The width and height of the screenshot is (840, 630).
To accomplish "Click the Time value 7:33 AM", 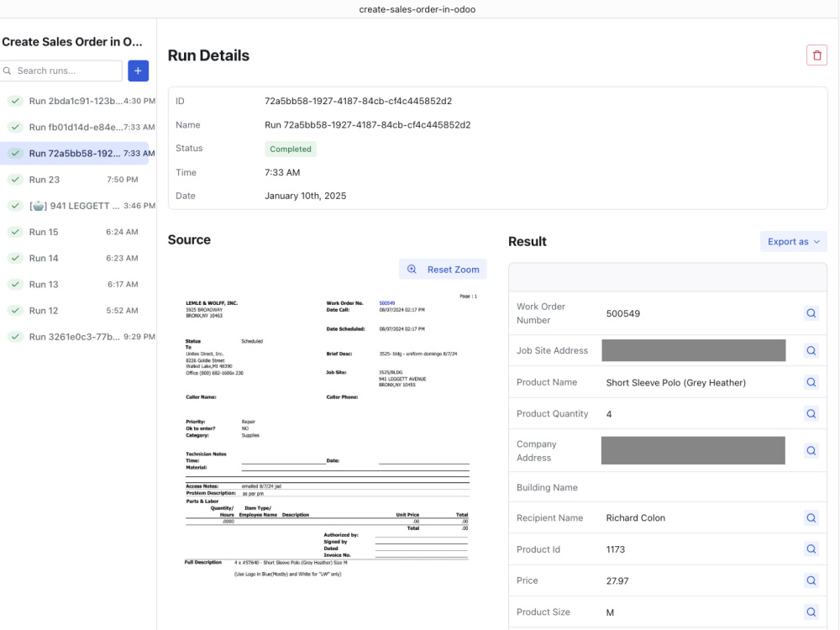I will click(x=282, y=172).
